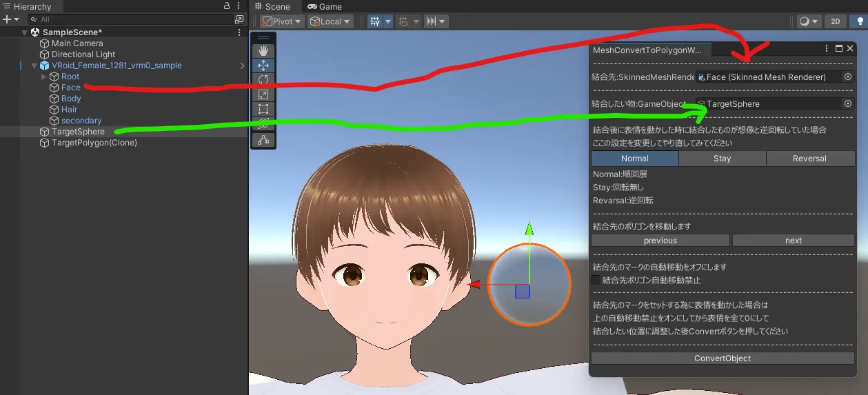The image size is (868, 395).
Task: Open the Hierarchy panel options menu
Action: (239, 6)
